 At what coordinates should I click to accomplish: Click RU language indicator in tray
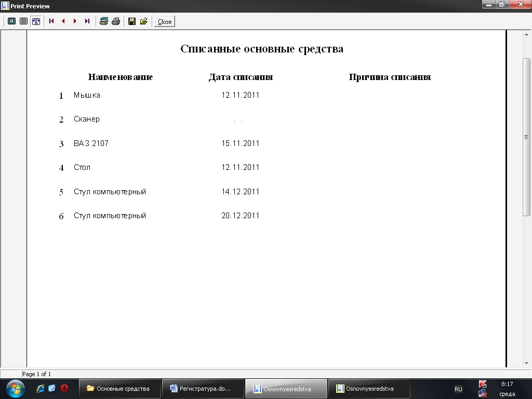458,389
